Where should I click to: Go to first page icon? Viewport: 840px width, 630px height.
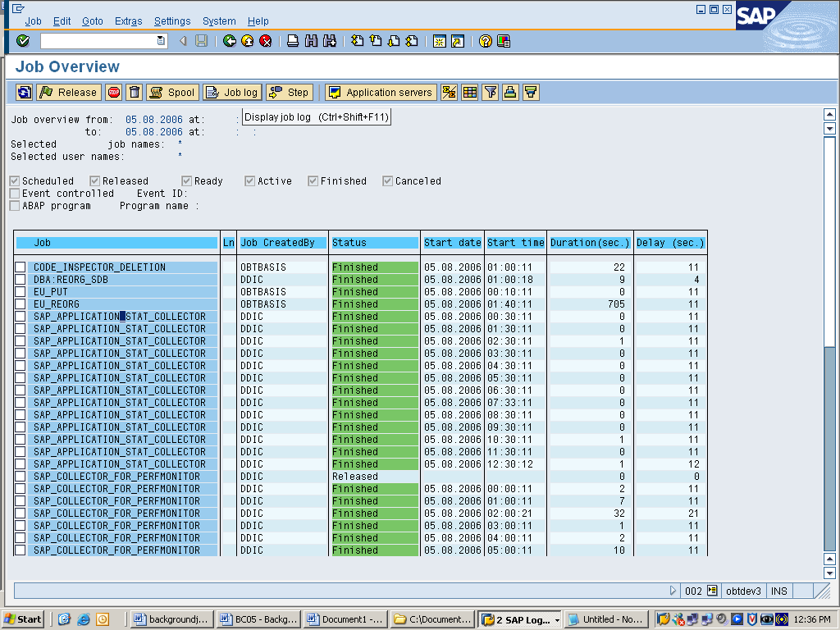click(358, 41)
